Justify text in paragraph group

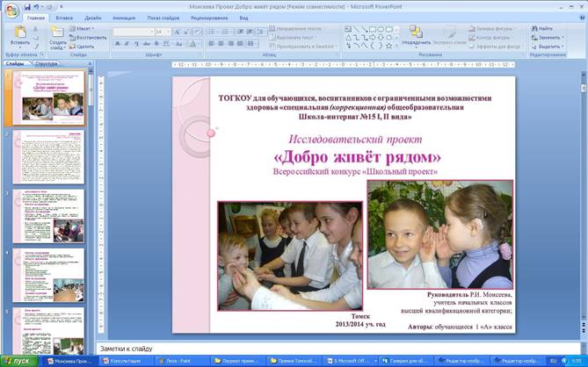point(240,44)
